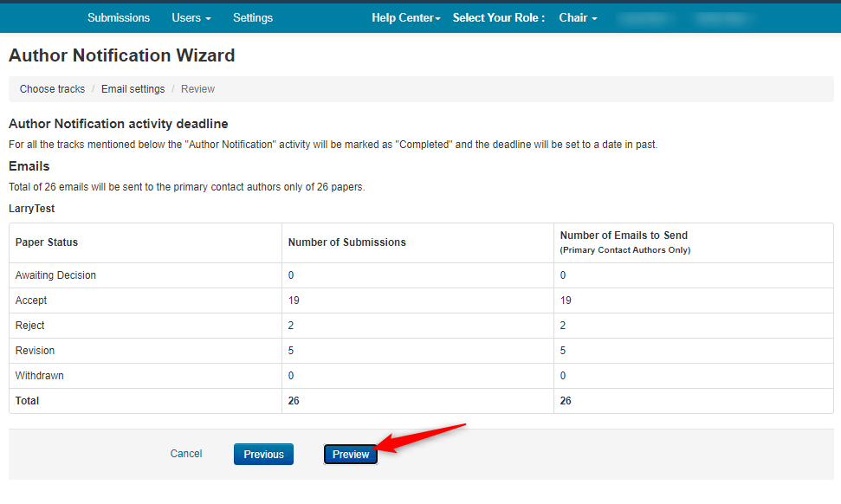Go back to the Email settings step

coord(133,89)
